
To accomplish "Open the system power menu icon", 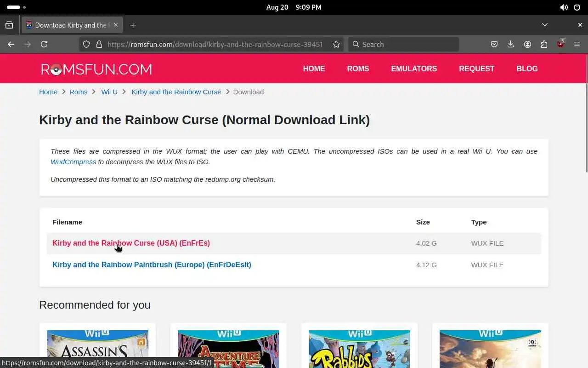I will coord(577,7).
